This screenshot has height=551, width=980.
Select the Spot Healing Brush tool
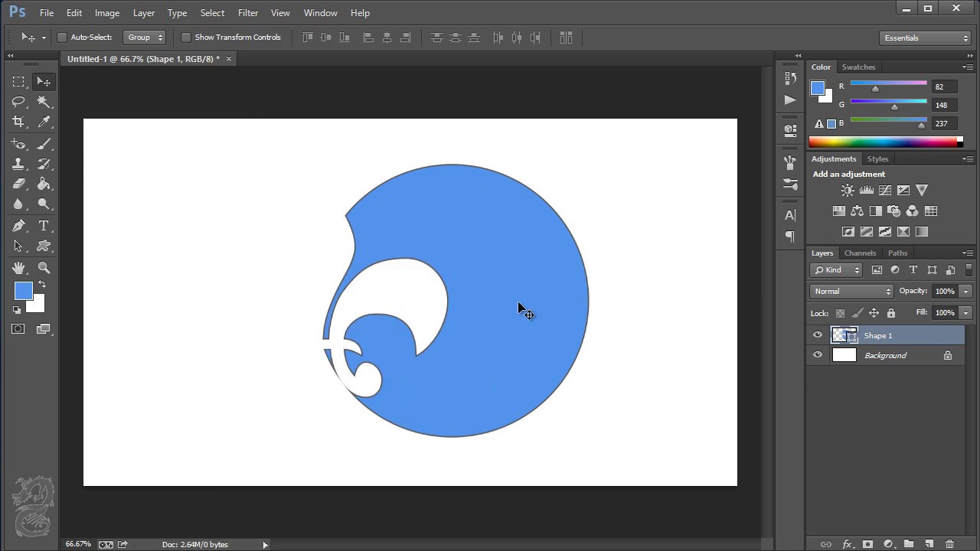(18, 144)
